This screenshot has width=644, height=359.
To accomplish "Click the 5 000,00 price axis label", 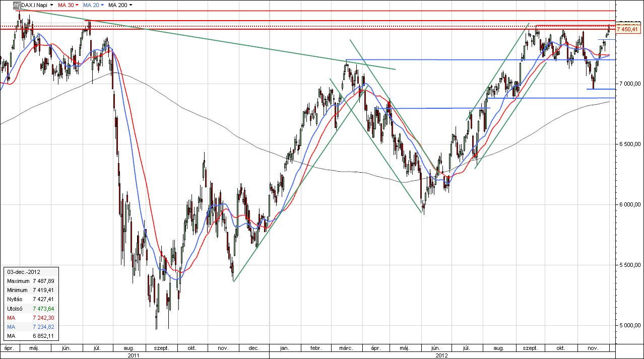I will click(x=630, y=325).
